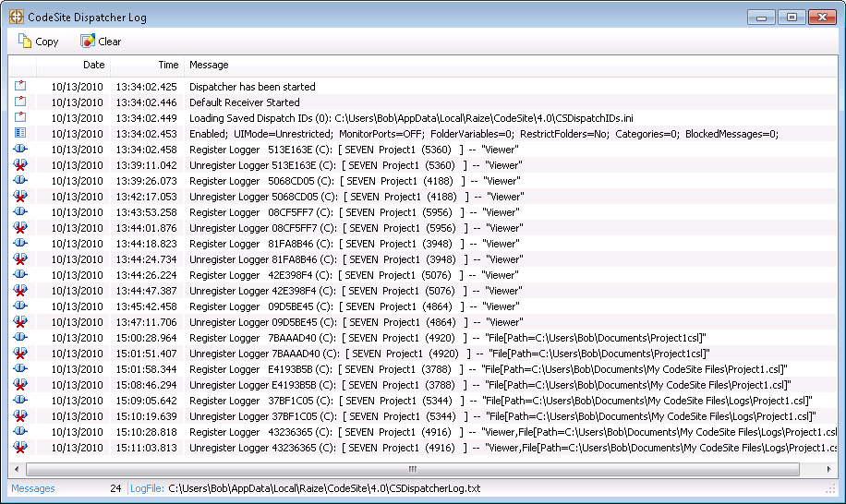
Task: Click the register icon for Logger 81FA8B46
Action: click(x=20, y=243)
